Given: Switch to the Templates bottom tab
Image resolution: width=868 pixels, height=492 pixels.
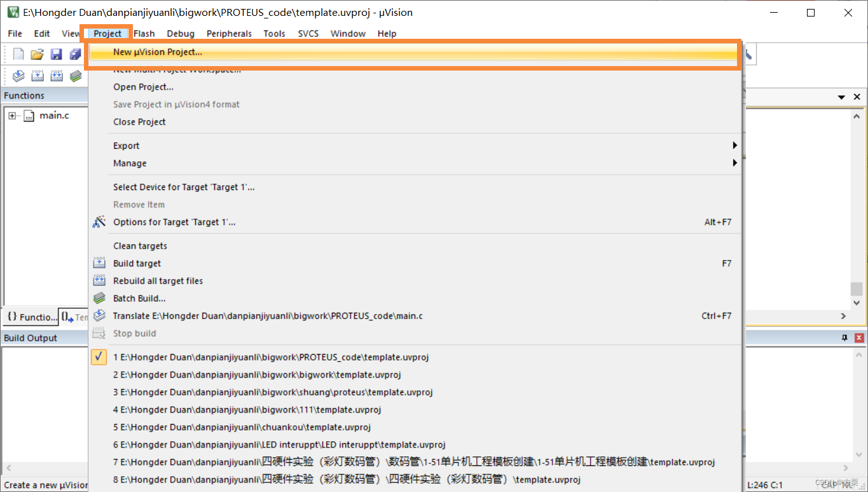Looking at the screenshot, I should [74, 317].
